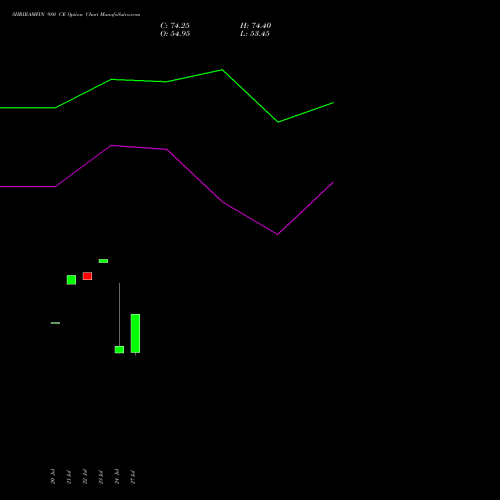This screenshot has height=500, width=500.
Task: Click the lowest dip of the green line
Action: coord(278,122)
